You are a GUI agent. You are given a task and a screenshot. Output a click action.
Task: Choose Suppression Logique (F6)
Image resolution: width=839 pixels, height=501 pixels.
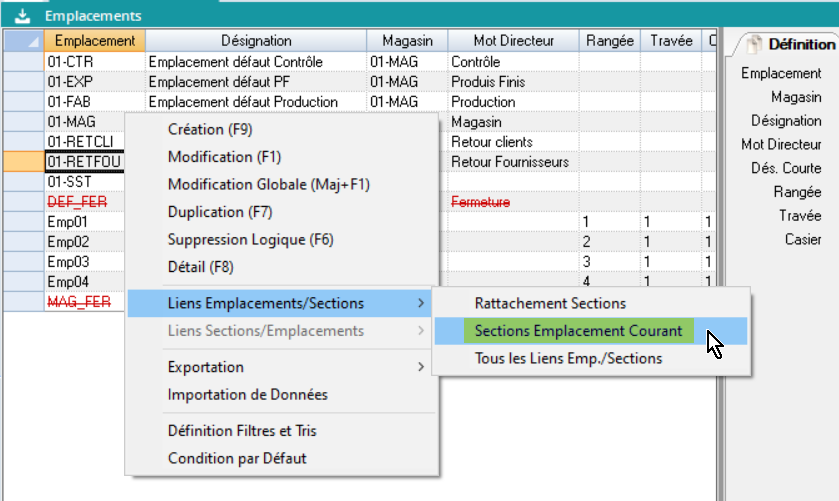coord(250,240)
